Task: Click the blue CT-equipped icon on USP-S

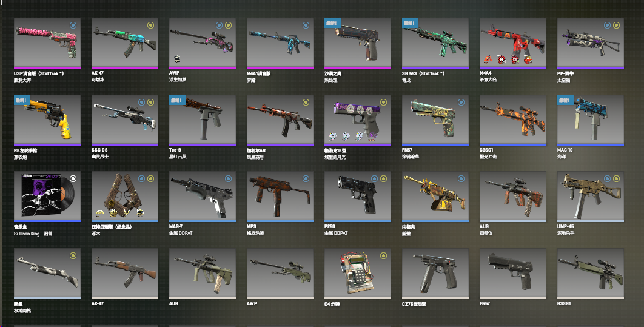Action: (x=73, y=25)
